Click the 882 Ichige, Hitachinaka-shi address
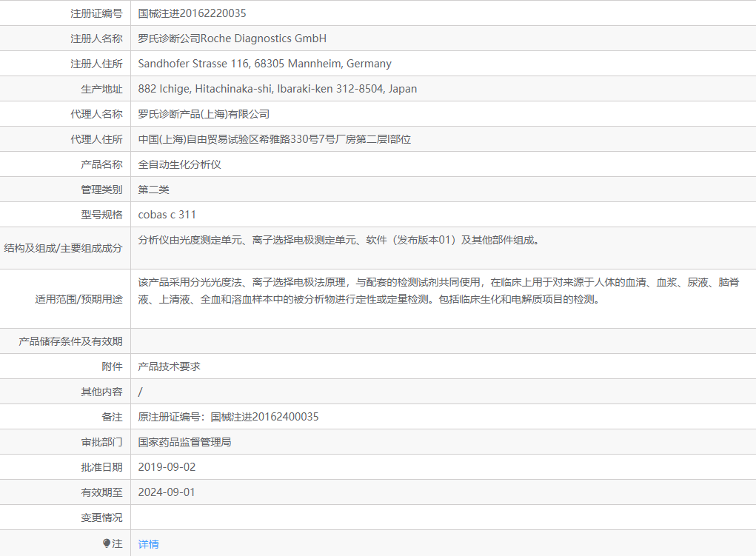The height and width of the screenshot is (556, 756). 278,89
